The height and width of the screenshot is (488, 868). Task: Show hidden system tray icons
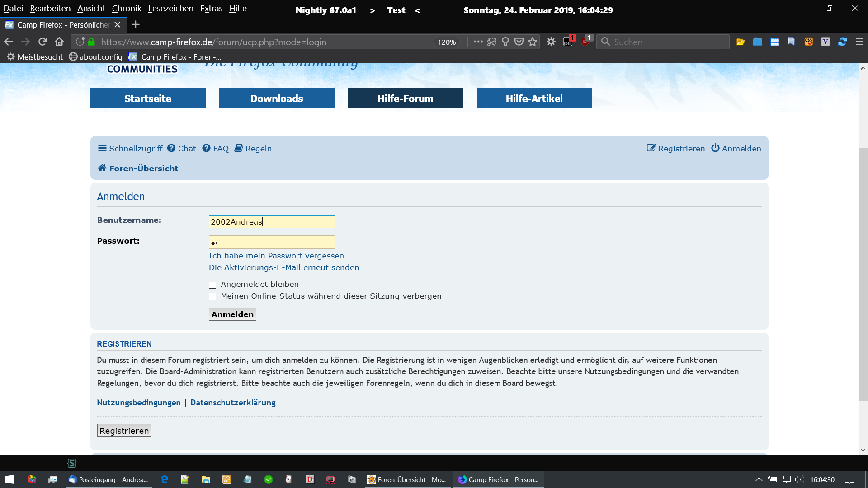[x=759, y=479]
